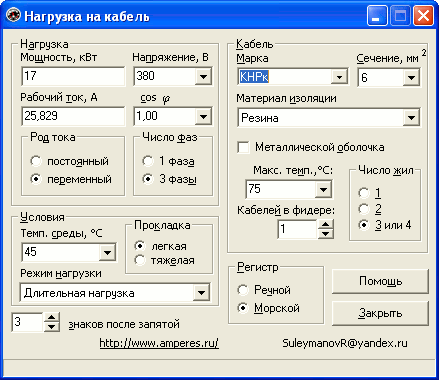Click the Помощь button
Image resolution: width=439 pixels, height=380 pixels.
click(380, 281)
